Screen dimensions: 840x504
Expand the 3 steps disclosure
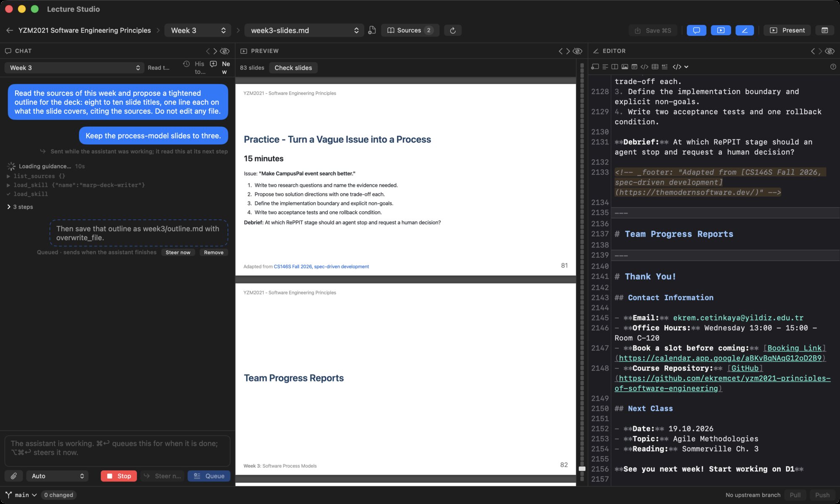pyautogui.click(x=20, y=207)
